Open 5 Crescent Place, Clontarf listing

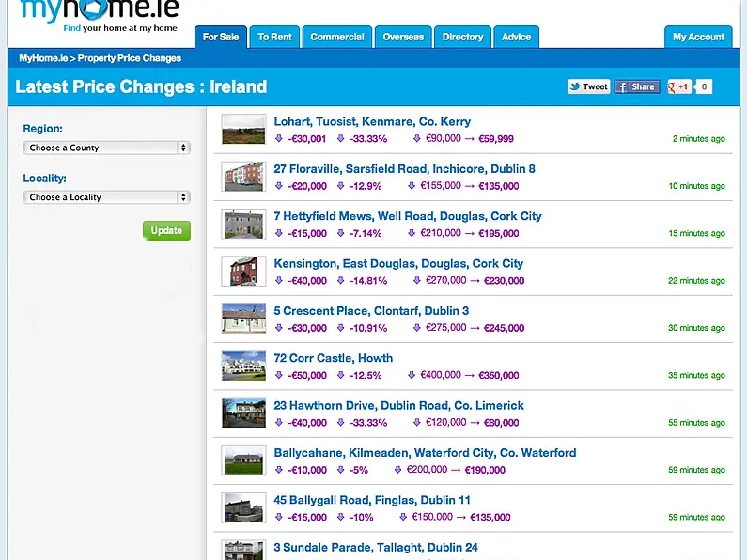point(371,310)
